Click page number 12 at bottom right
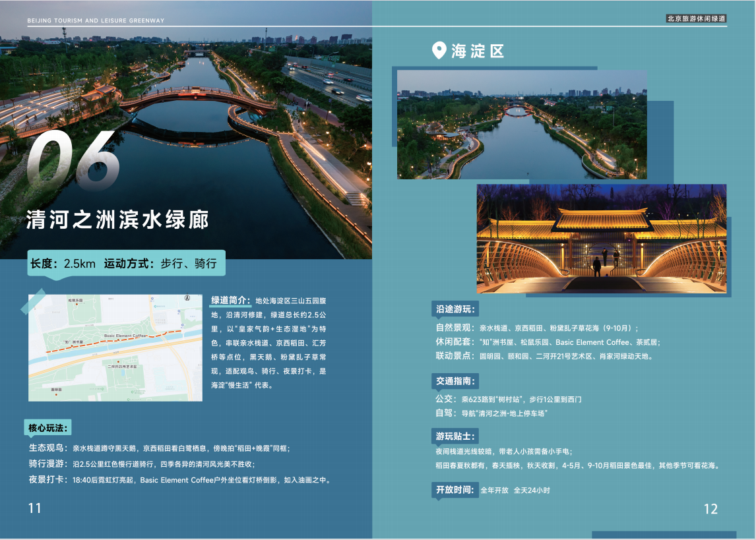 coord(710,509)
